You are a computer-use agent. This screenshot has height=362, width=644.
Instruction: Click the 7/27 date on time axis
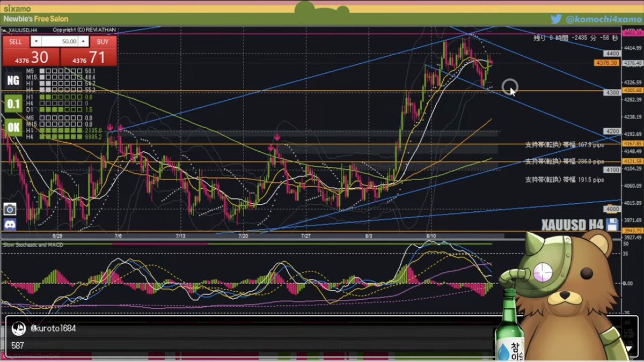click(x=305, y=235)
